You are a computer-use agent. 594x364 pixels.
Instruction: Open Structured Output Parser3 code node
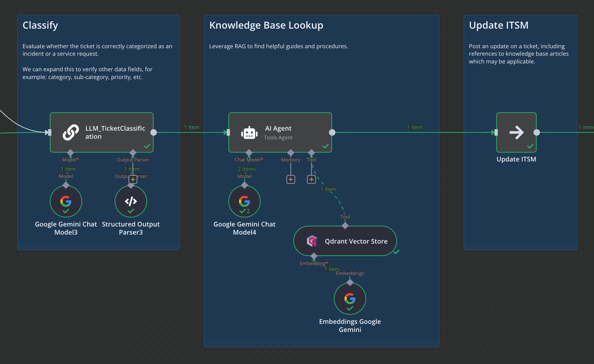tap(131, 201)
